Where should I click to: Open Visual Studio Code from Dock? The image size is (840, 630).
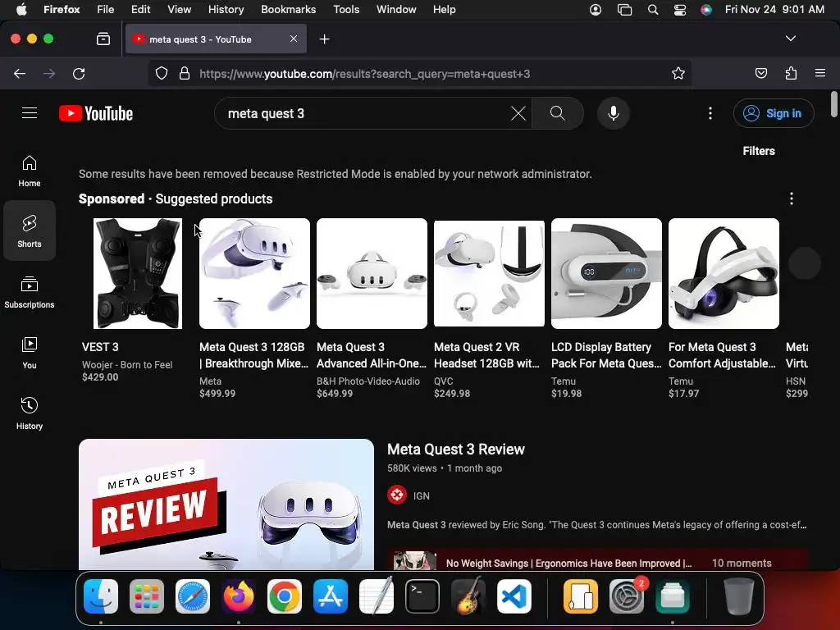514,596
